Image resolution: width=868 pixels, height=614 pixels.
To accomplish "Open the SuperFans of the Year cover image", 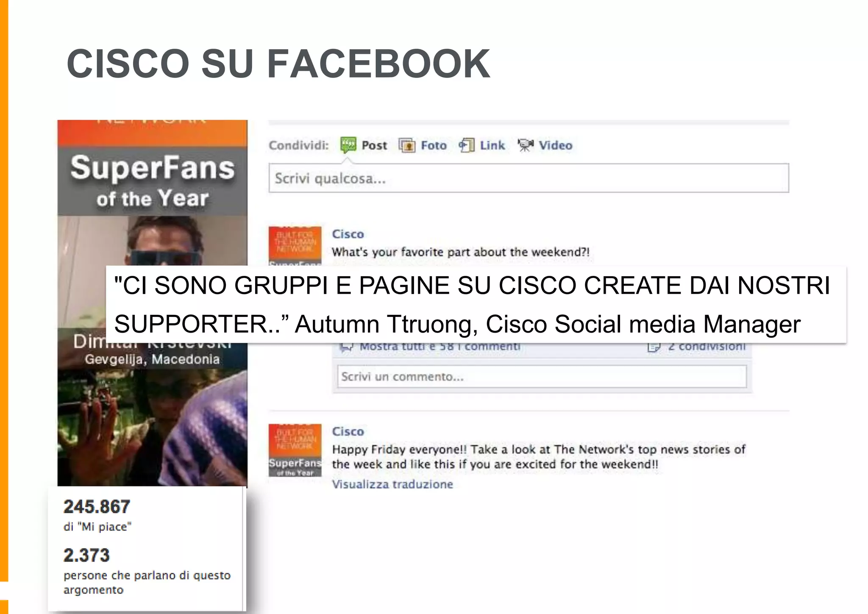I will click(x=153, y=303).
